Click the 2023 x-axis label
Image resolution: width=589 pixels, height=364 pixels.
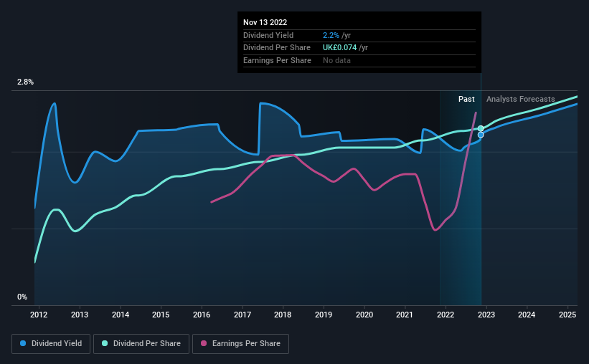486,315
